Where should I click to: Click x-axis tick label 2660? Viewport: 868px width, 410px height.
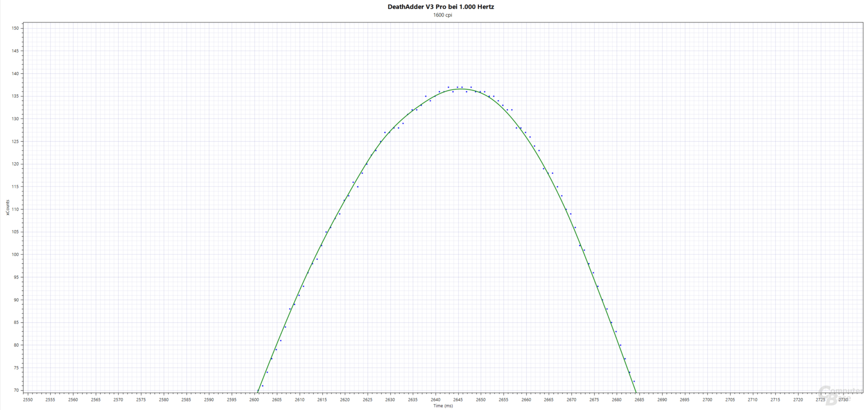526,400
